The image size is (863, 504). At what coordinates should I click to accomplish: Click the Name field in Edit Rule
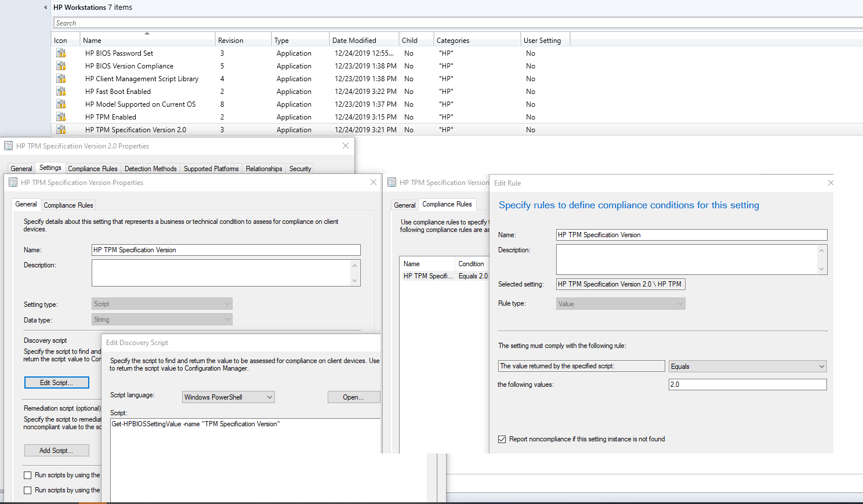coord(691,235)
